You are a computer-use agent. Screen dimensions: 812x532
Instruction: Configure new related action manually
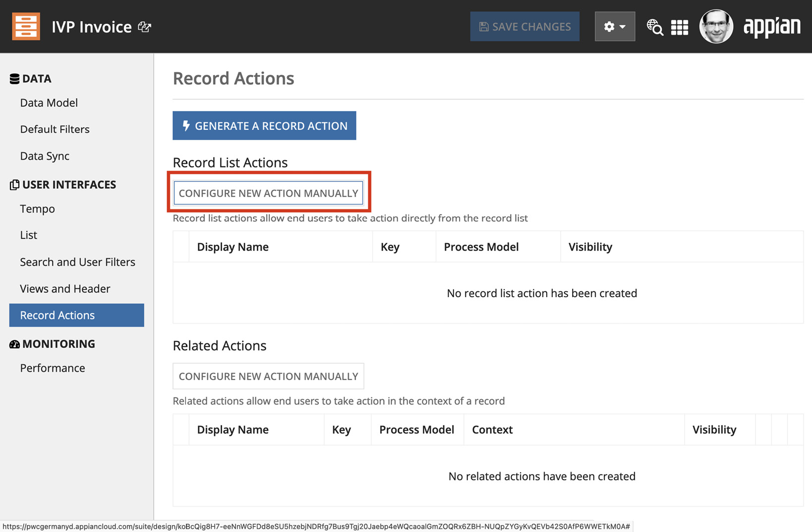coord(268,376)
